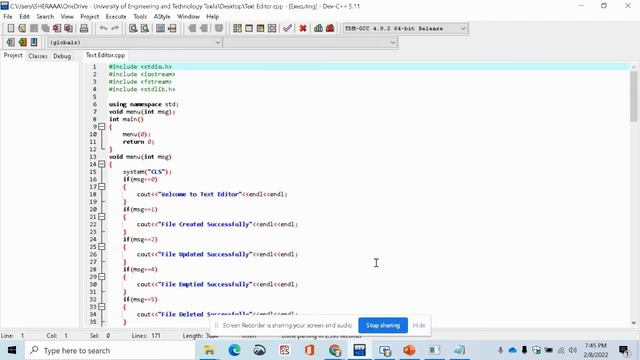The image size is (640, 360).
Task: Click the Go to Function icon
Action: pos(160,28)
